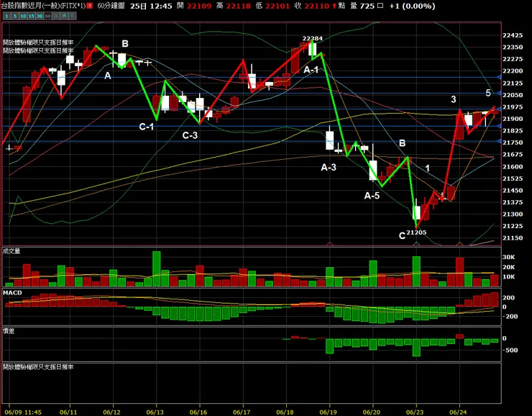532x416 pixels.
Task: Click the open price 22109
Action: coord(199,6)
